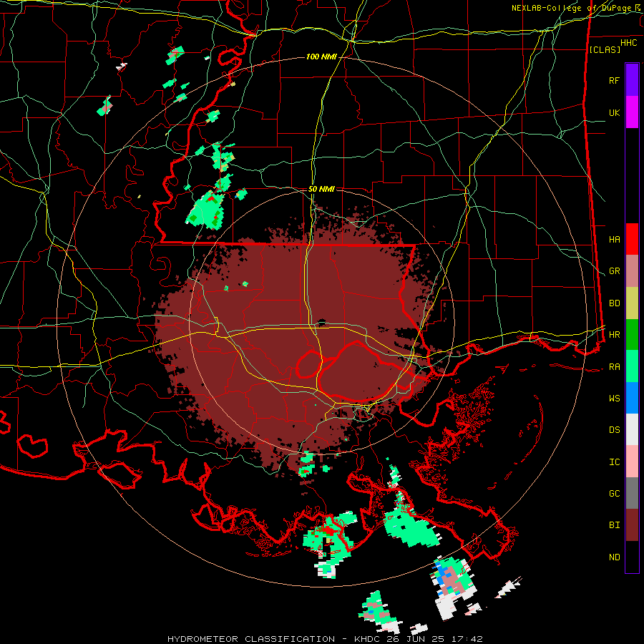Click the KHDC radar site identifier

(x=369, y=639)
